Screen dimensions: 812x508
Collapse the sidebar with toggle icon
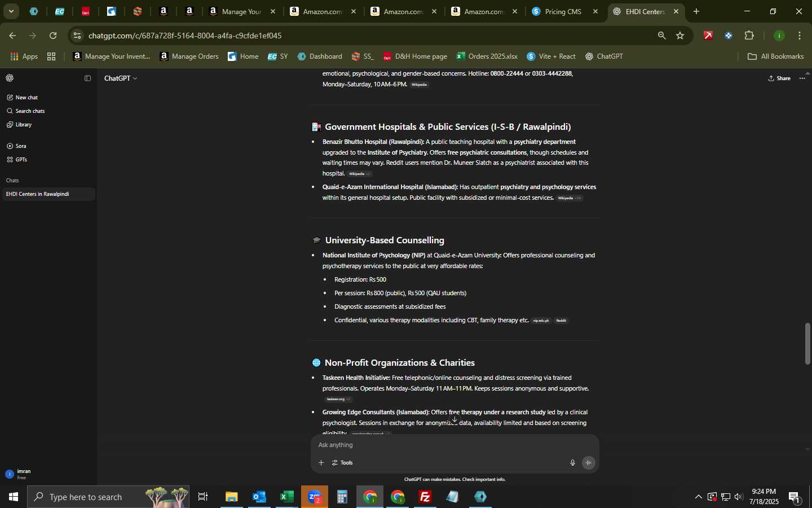pyautogui.click(x=87, y=78)
